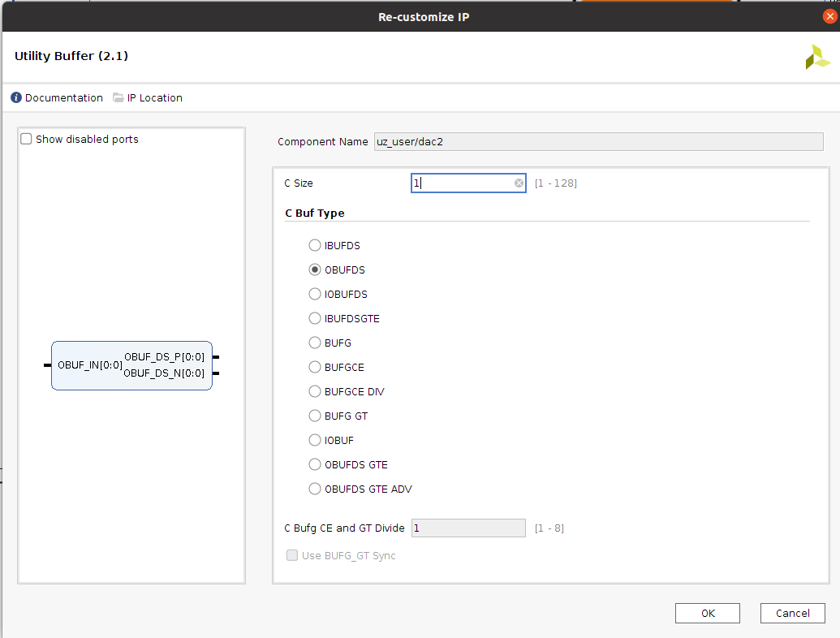Screen dimensions: 840x638
Task: Choose IBUFDSGTE buffer type
Action: (x=315, y=318)
